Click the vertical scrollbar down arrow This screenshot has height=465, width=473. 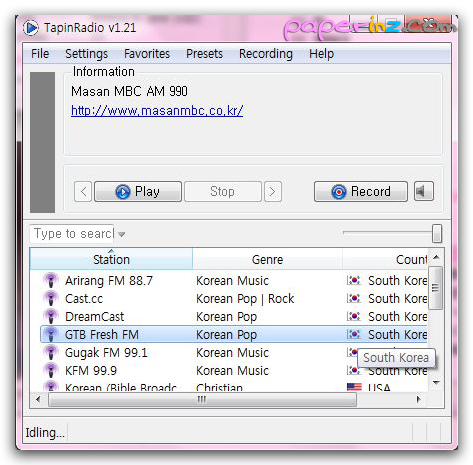(436, 383)
